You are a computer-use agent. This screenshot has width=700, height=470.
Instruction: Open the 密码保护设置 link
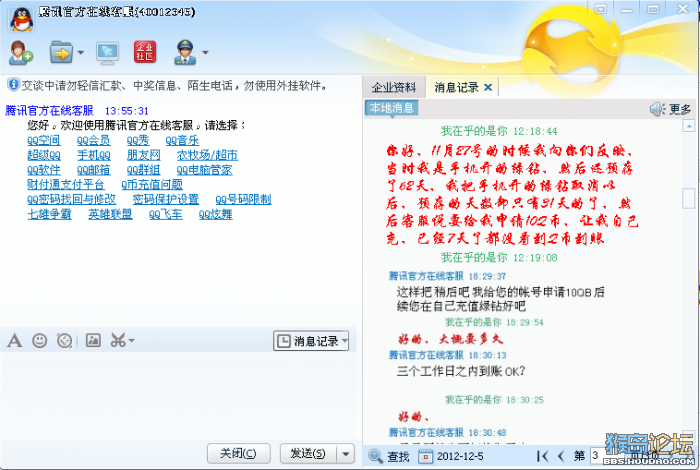click(166, 199)
